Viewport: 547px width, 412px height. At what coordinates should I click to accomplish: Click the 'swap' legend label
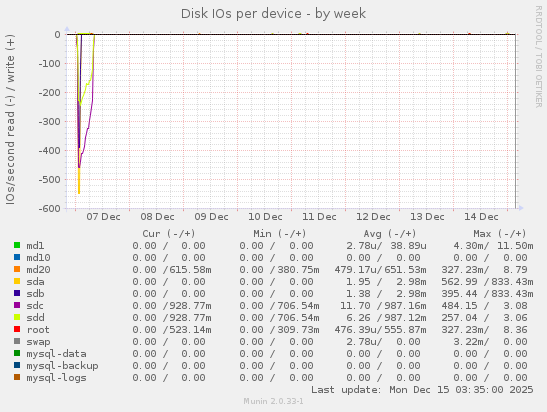[x=38, y=342]
